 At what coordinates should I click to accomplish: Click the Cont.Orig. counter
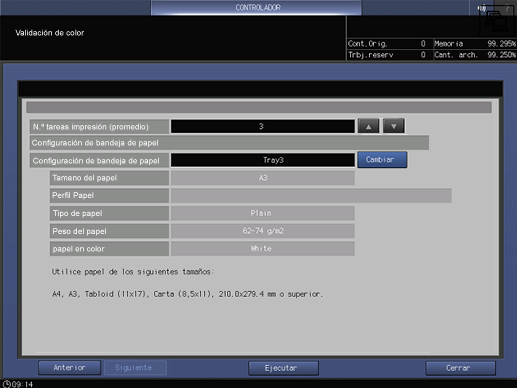point(387,44)
